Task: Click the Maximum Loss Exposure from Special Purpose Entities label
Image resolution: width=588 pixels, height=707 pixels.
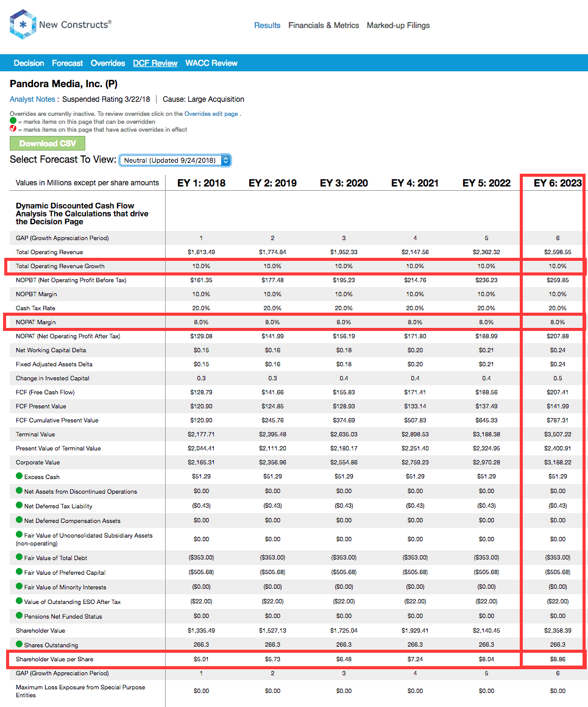Action: [80, 691]
